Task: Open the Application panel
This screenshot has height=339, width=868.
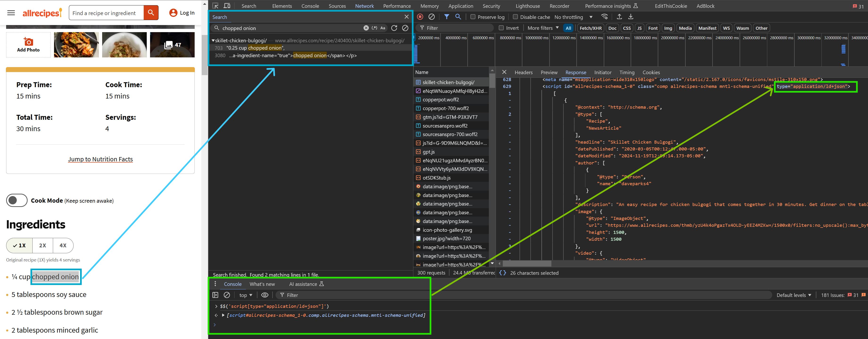Action: pos(461,6)
